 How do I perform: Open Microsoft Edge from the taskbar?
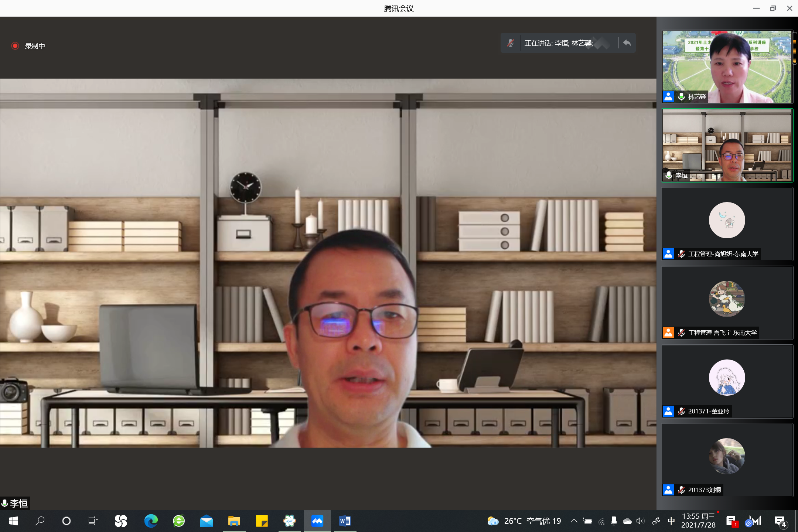click(x=151, y=521)
